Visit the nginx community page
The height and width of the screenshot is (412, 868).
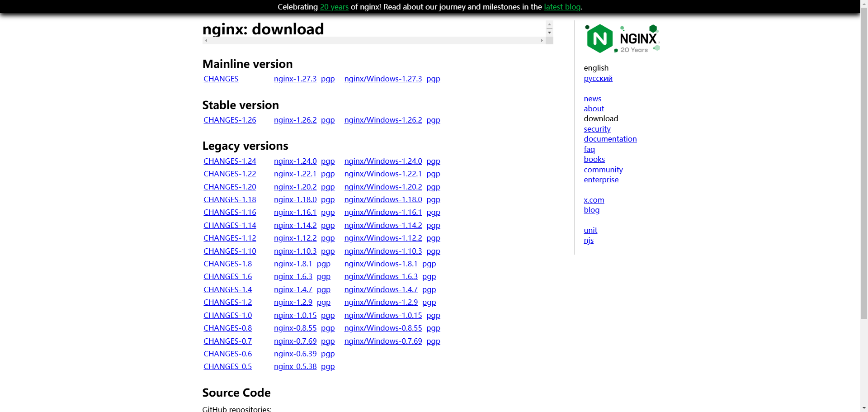click(603, 170)
